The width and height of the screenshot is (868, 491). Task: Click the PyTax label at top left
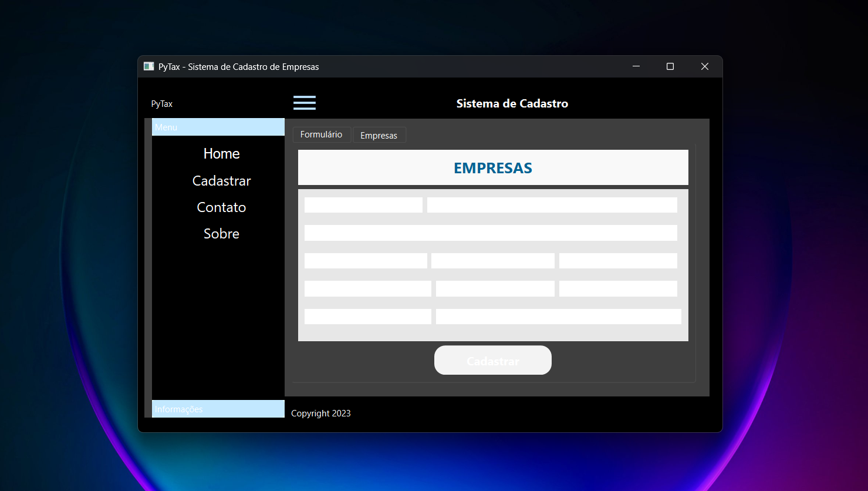click(161, 103)
